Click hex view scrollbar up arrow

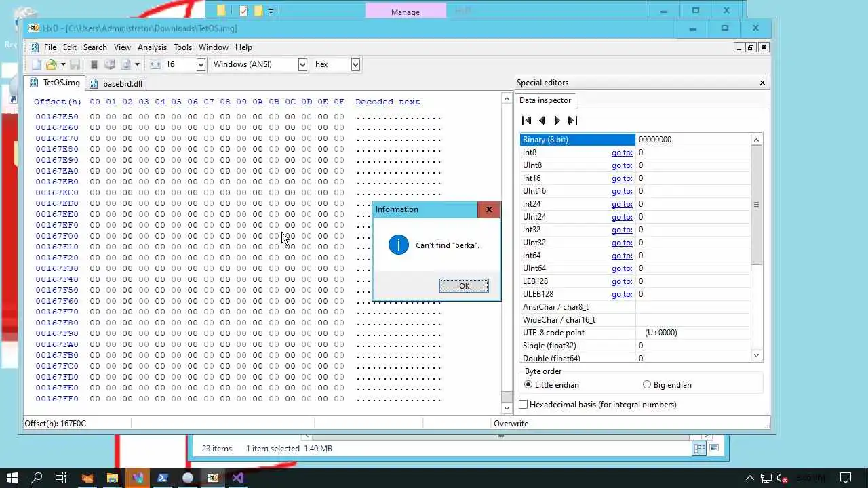[507, 99]
